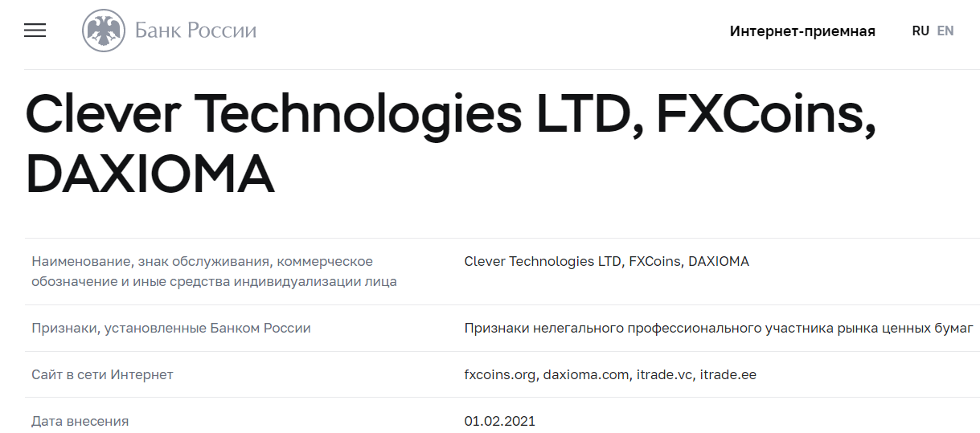Click the daxioma.com site address
980x433 pixels.
tap(585, 374)
